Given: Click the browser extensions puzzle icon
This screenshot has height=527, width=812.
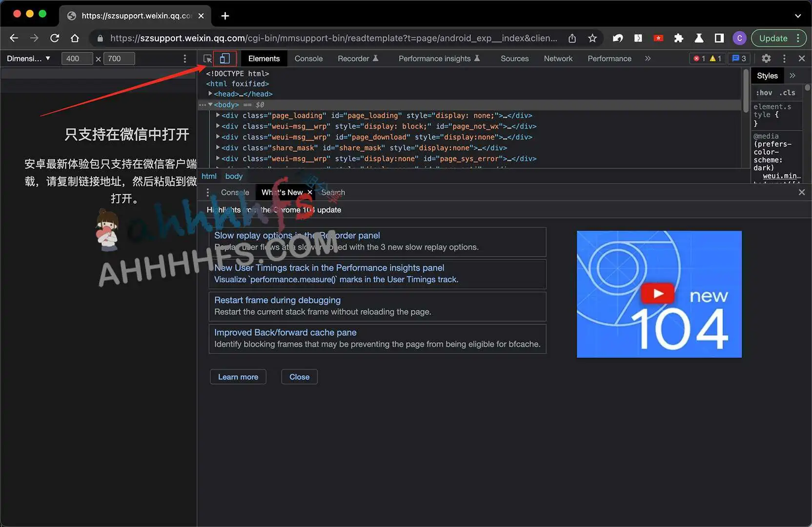Looking at the screenshot, I should tap(679, 38).
